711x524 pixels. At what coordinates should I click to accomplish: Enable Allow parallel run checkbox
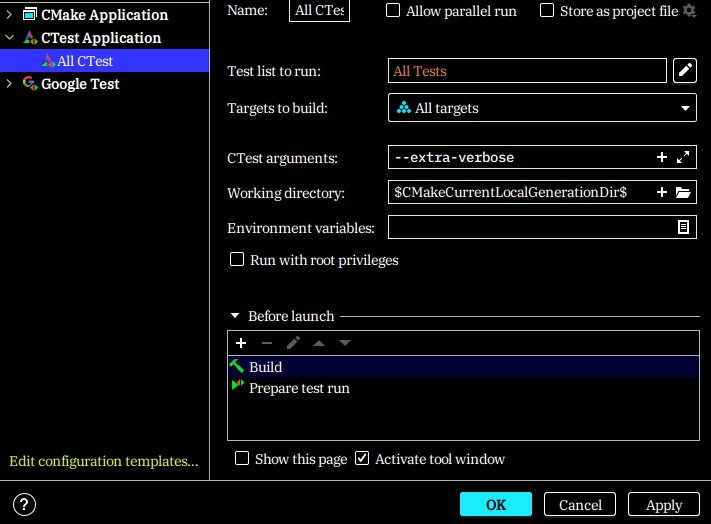point(393,10)
